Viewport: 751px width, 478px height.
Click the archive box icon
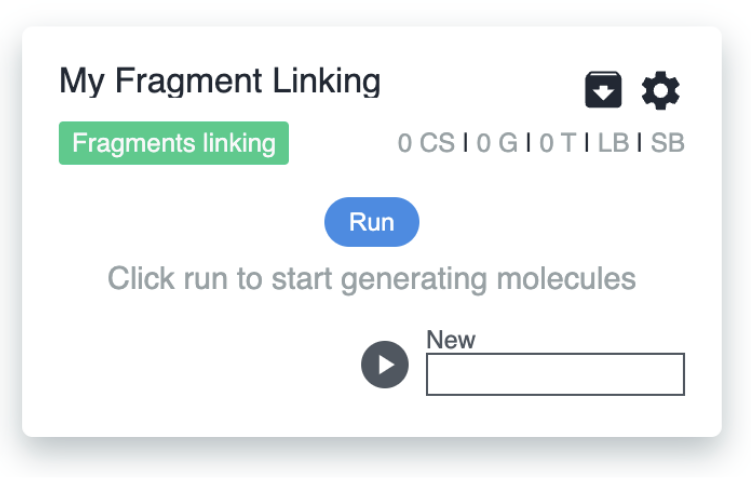tap(603, 91)
